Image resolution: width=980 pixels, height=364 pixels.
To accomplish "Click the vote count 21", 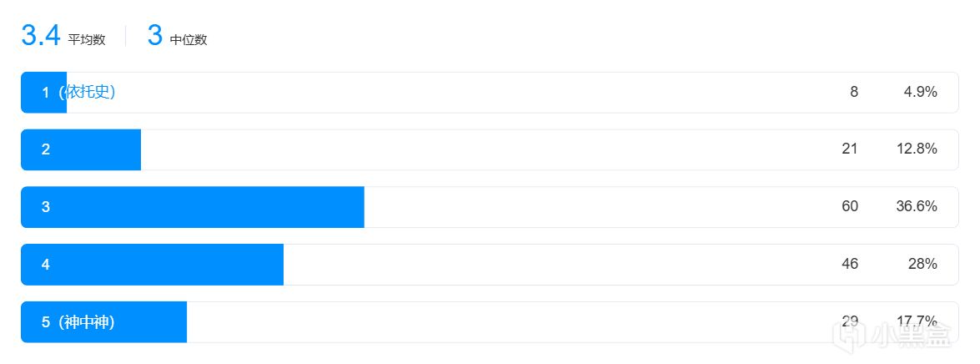I will point(850,149).
